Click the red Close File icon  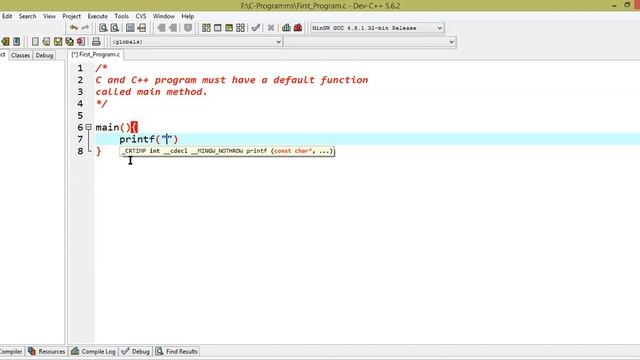point(81,42)
